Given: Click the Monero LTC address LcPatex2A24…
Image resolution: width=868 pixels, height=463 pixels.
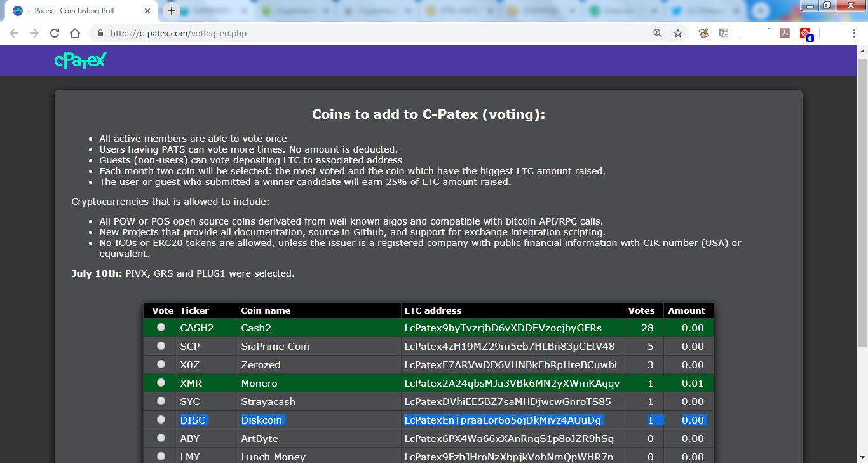Looking at the screenshot, I should coord(512,383).
